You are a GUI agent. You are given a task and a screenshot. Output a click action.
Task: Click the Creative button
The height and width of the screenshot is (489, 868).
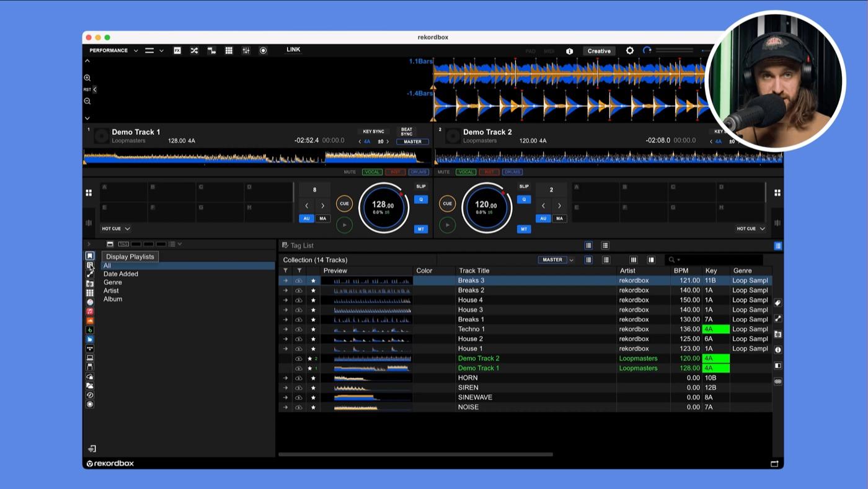click(599, 51)
